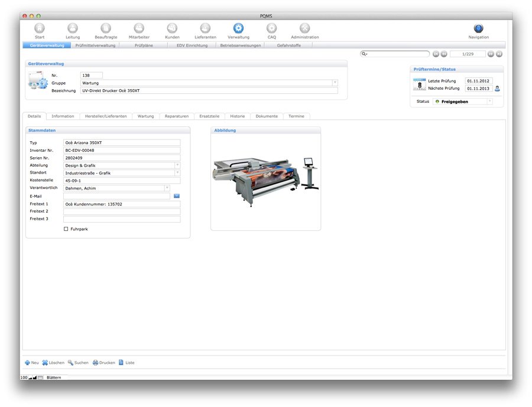Image resolution: width=532 pixels, height=407 pixels.
Task: Click the Mitarbeiter icon
Action: [x=139, y=28]
